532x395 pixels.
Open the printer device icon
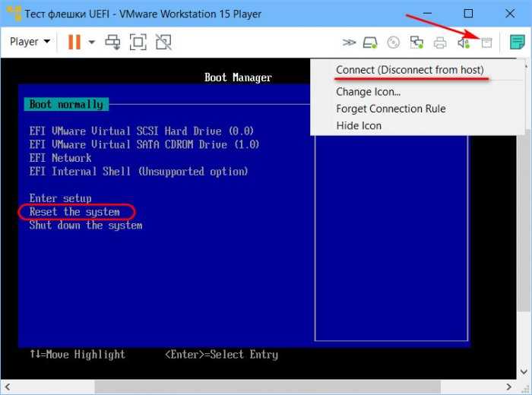point(440,43)
